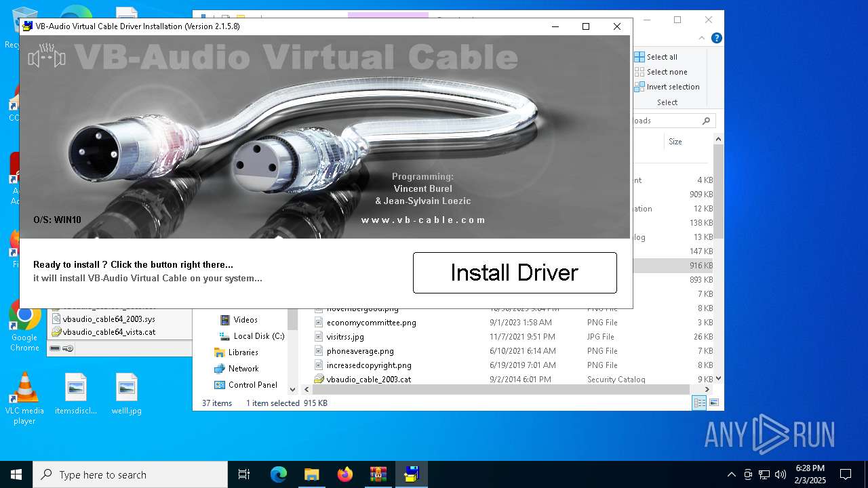Select file vbaudio_cable_2003.cat

369,380
